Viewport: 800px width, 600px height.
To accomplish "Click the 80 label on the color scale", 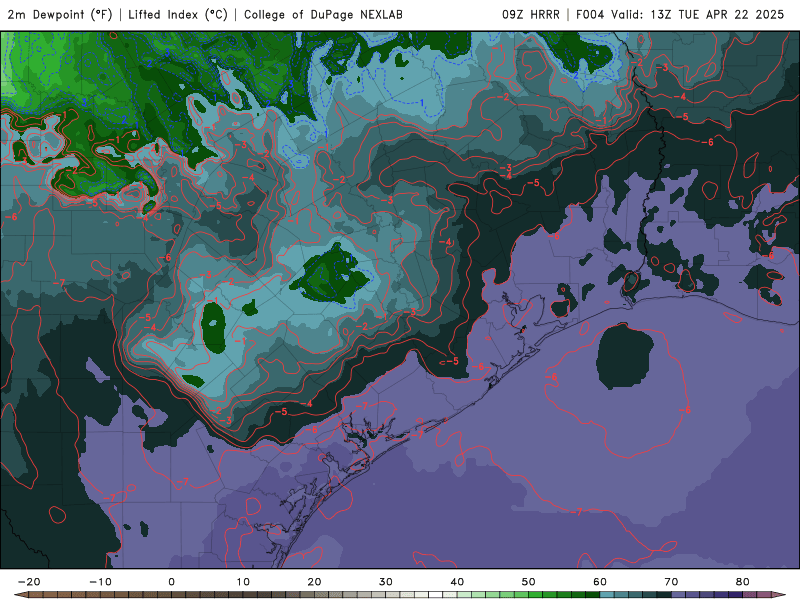I will (x=743, y=582).
